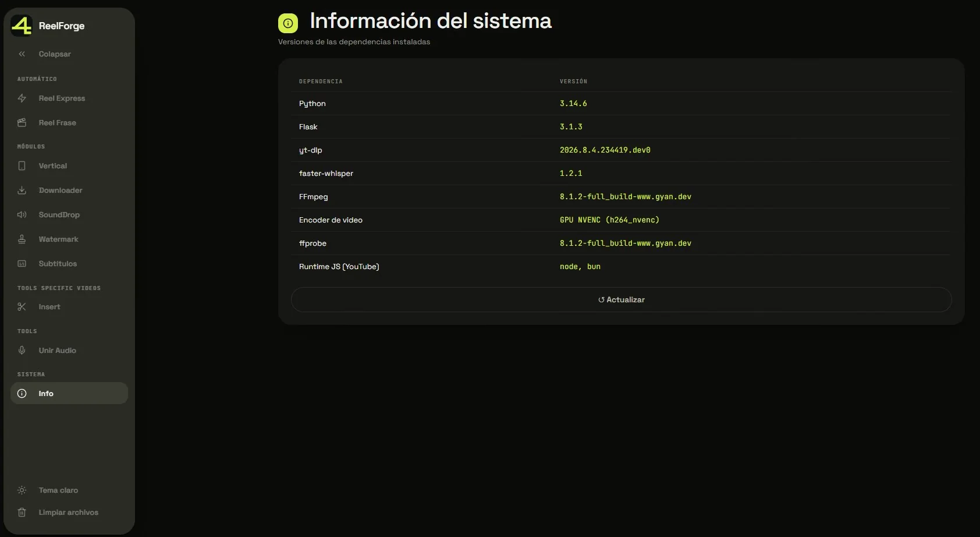Click the ffprobe dependency name
This screenshot has width=980, height=537.
[x=313, y=243]
